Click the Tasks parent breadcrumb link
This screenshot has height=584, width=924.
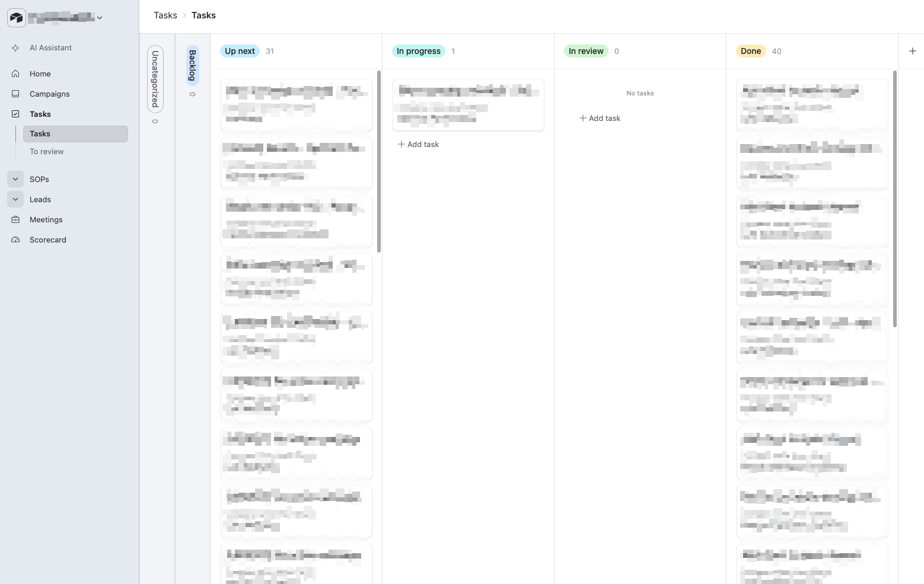pyautogui.click(x=165, y=15)
